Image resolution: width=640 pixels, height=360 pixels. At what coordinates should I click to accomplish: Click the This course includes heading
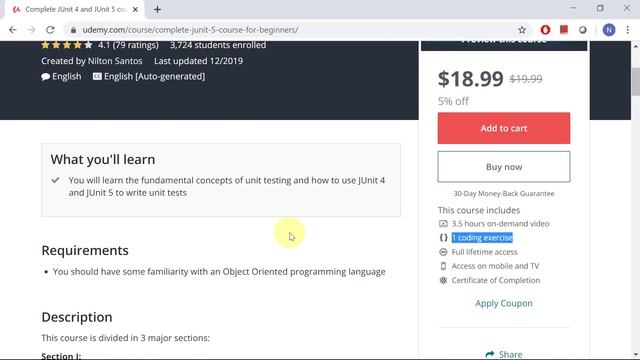pos(479,210)
